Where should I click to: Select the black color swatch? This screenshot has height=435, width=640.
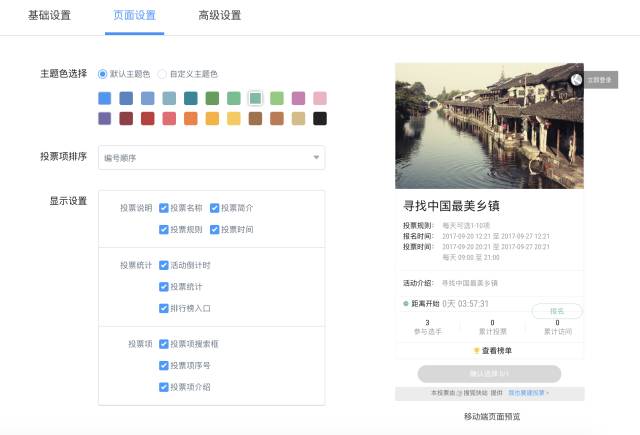(x=320, y=119)
